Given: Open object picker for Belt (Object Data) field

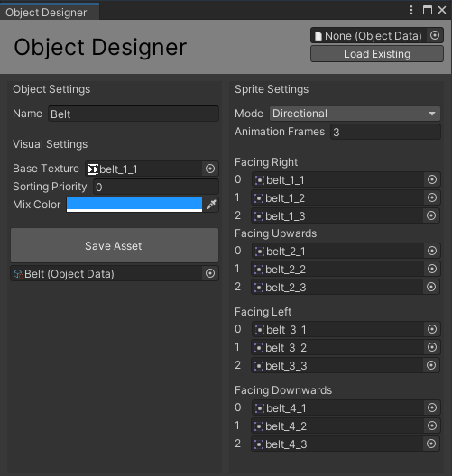Looking at the screenshot, I should [x=210, y=273].
